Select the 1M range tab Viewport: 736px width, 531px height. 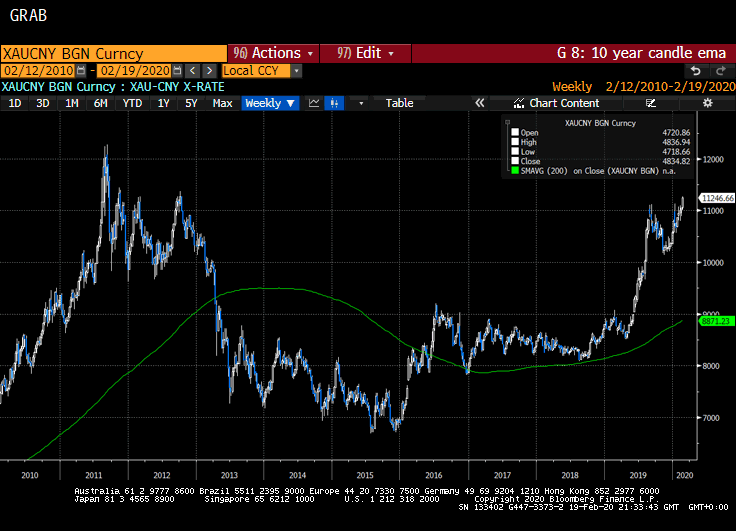71,103
